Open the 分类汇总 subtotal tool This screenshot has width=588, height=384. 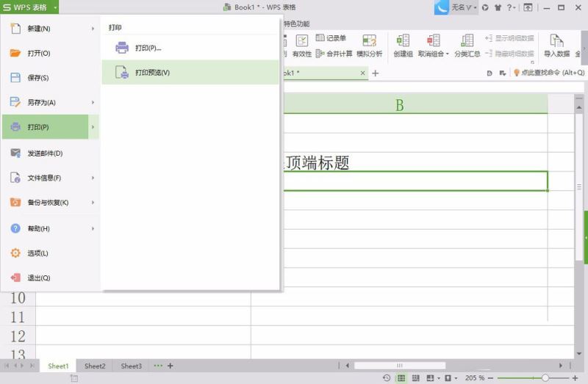(467, 46)
